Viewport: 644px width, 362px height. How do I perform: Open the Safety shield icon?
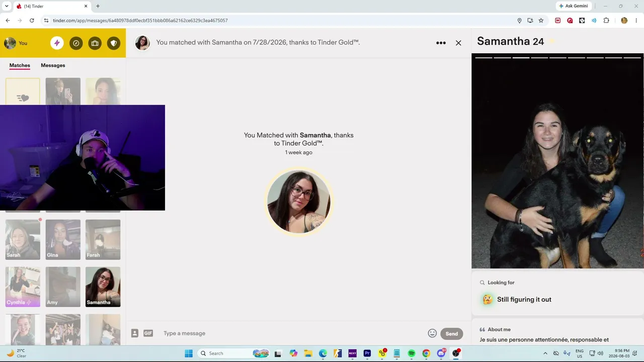(114, 43)
